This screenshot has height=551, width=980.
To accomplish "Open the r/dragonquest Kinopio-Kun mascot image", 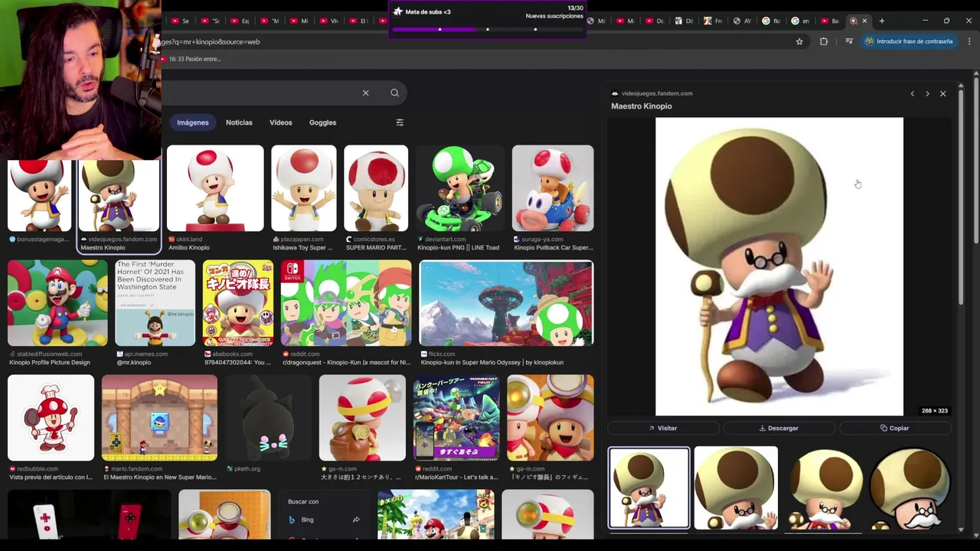I will tap(346, 303).
